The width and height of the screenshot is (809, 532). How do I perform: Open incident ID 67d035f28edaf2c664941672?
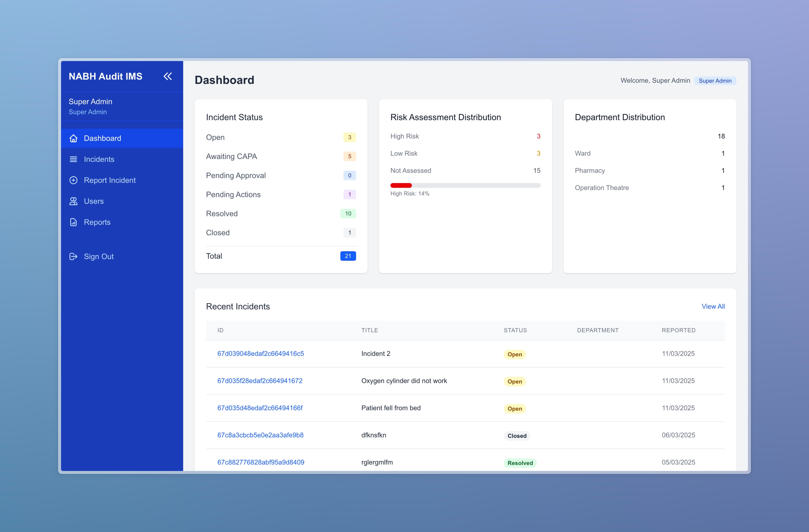pyautogui.click(x=260, y=381)
